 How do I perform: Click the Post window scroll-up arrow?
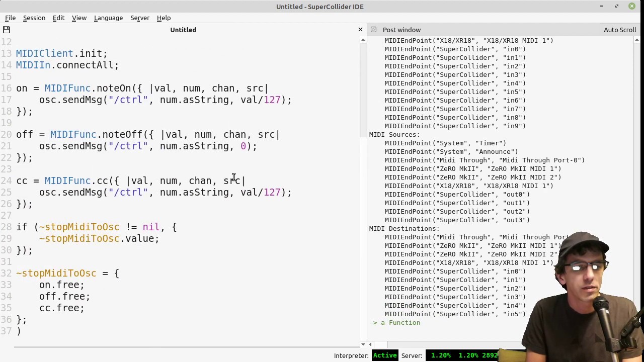[636, 40]
